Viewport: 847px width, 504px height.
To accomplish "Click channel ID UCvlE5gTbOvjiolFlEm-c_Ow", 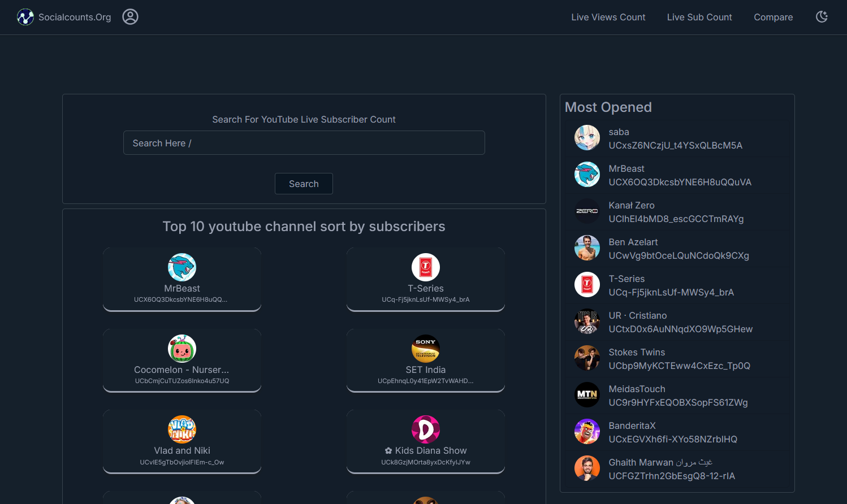I will coord(182,462).
